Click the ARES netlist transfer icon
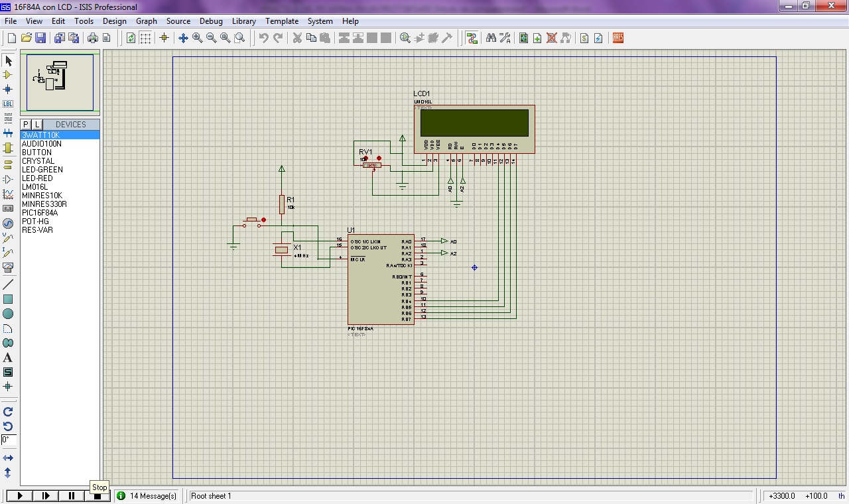Image resolution: width=849 pixels, height=504 pixels. click(x=618, y=38)
